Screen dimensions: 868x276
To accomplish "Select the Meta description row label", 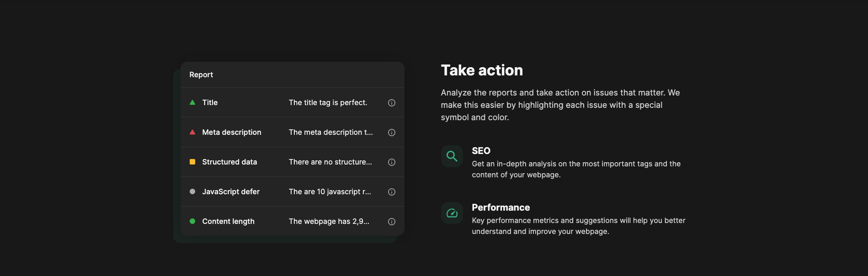I will tap(232, 132).
